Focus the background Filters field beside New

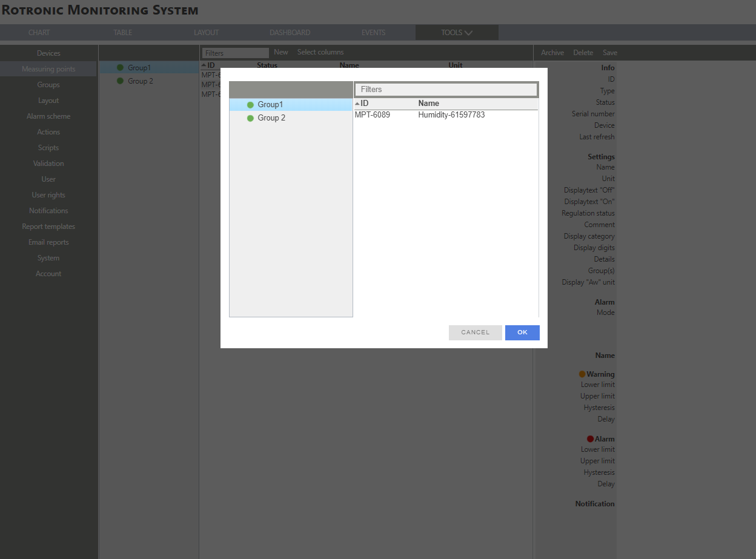click(236, 53)
